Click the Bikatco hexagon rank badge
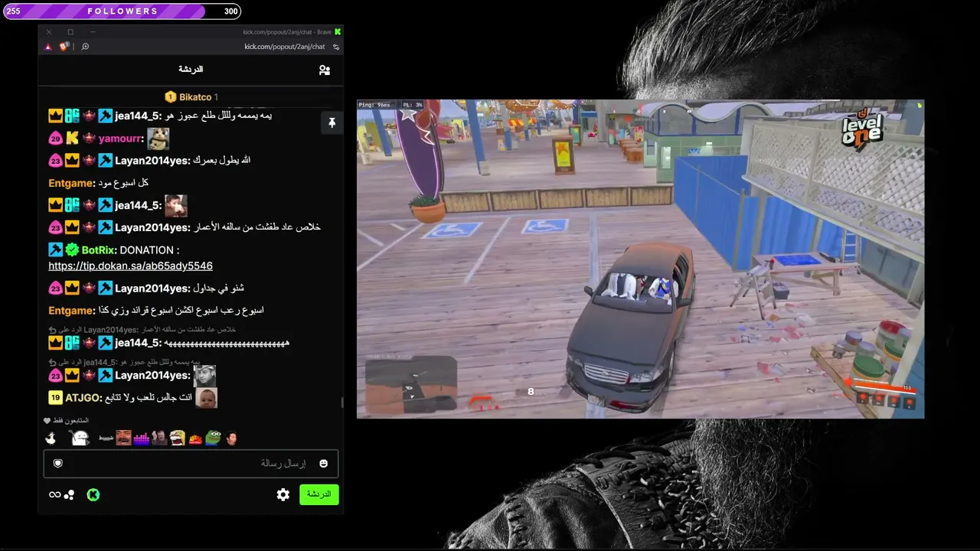This screenshot has width=980, height=551. tap(171, 97)
